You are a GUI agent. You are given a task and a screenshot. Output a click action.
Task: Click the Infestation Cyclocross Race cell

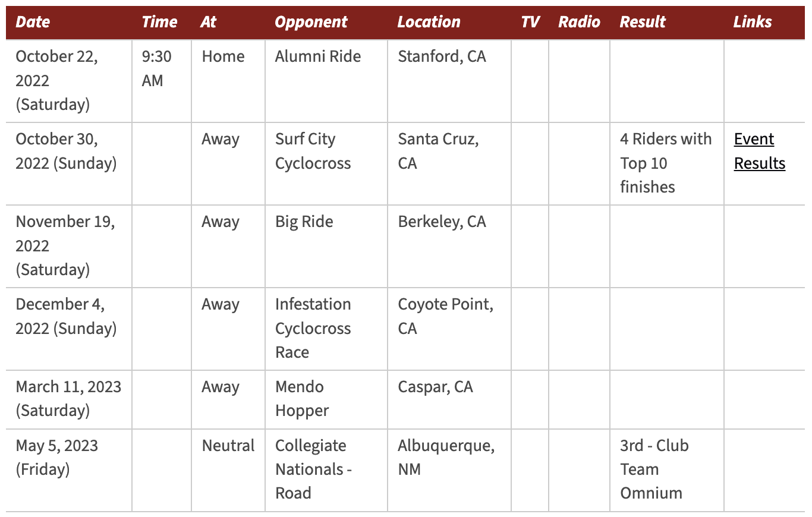click(x=326, y=329)
